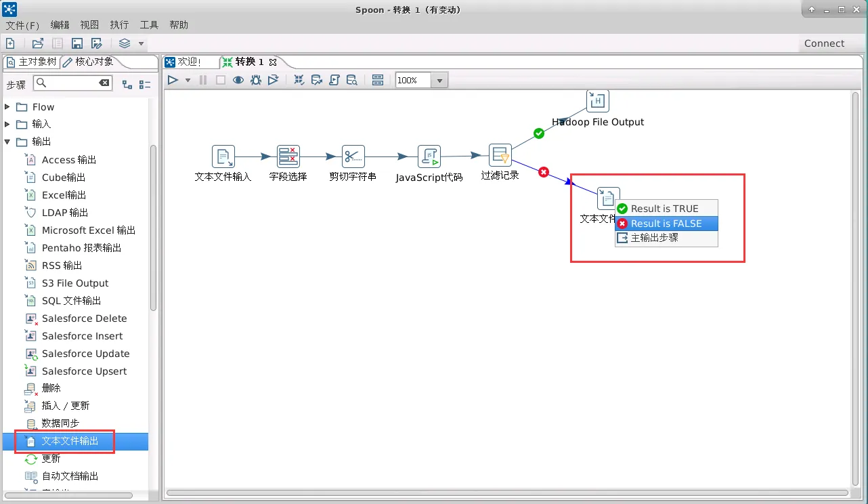Select RSS 输出 step
868x504 pixels.
tap(62, 266)
